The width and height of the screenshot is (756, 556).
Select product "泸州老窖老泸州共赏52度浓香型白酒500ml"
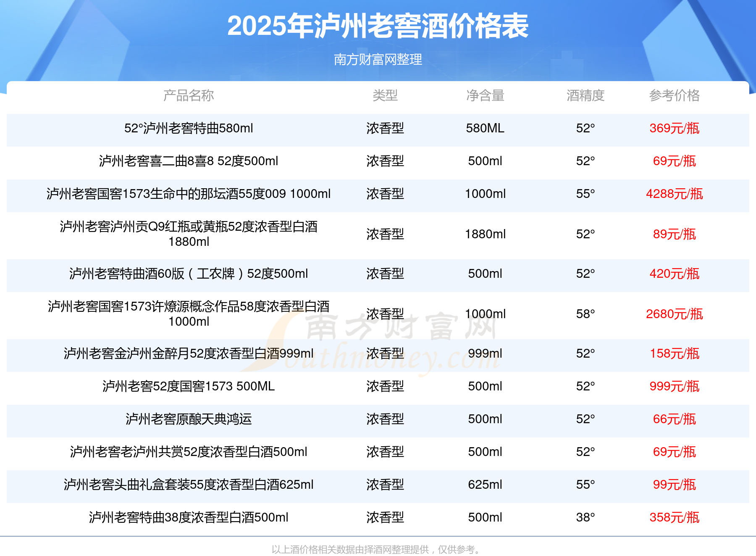pyautogui.click(x=189, y=452)
